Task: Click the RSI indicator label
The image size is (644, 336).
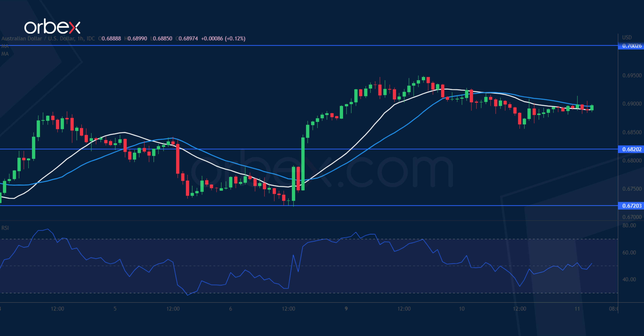Action: tap(5, 228)
